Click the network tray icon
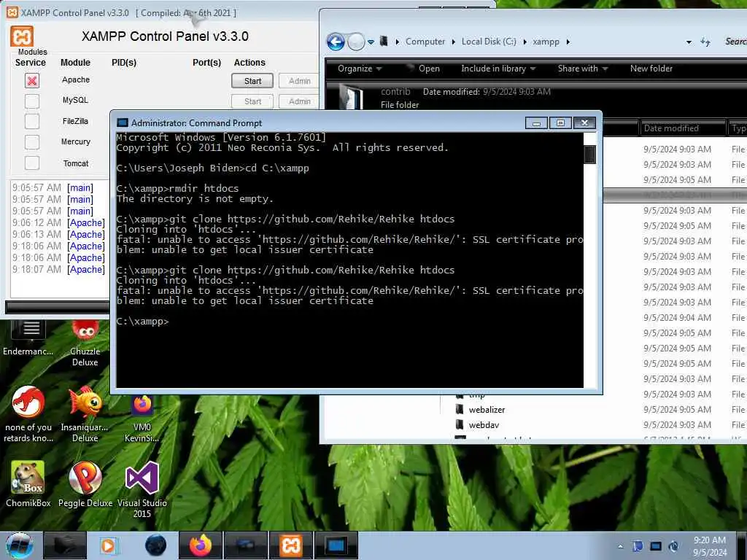This screenshot has height=560, width=747. click(656, 547)
